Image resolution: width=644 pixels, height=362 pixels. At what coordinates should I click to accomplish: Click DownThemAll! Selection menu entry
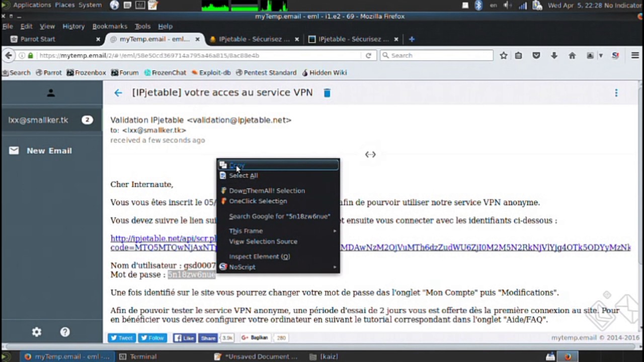point(278,191)
